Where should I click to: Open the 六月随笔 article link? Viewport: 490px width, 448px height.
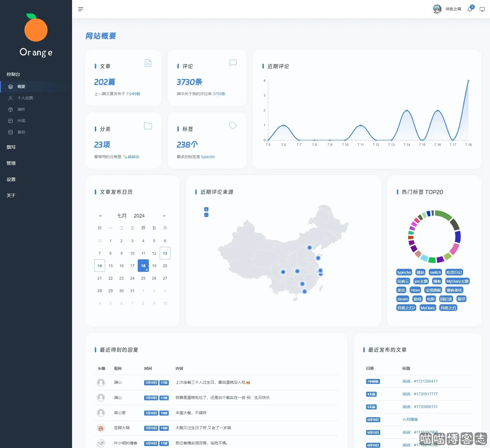click(x=410, y=419)
